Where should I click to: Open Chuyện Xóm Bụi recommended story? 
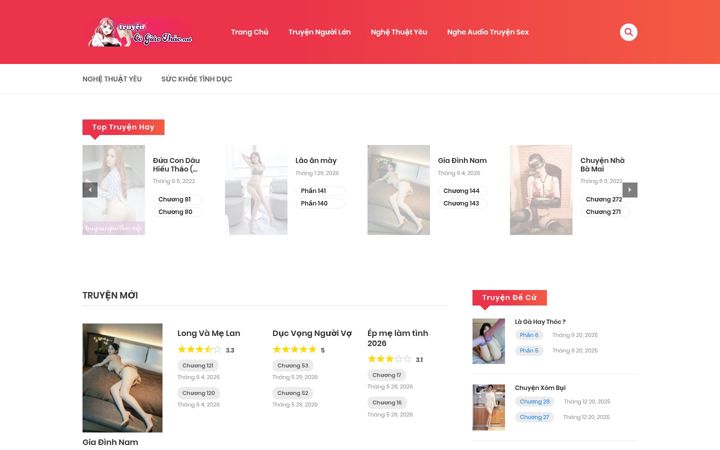[x=540, y=388]
